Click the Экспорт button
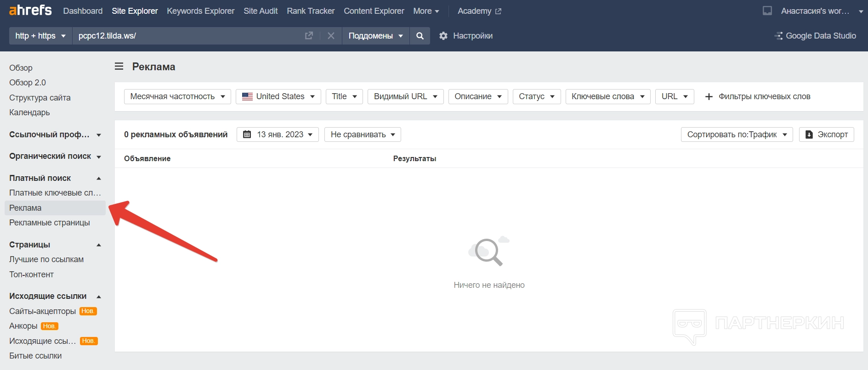 pyautogui.click(x=826, y=135)
